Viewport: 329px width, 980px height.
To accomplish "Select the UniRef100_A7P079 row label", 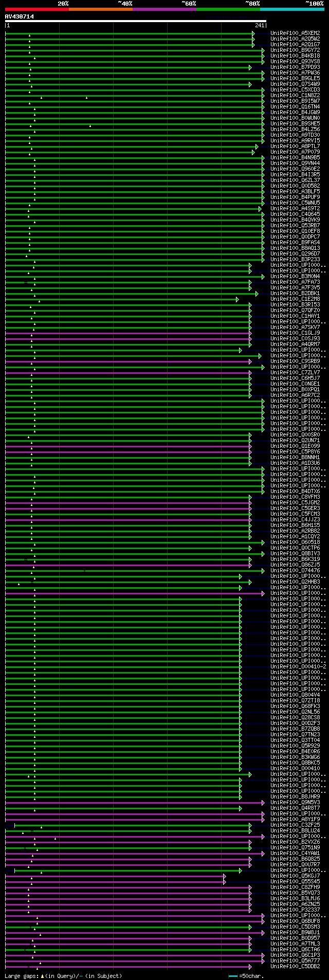I will pos(295,152).
